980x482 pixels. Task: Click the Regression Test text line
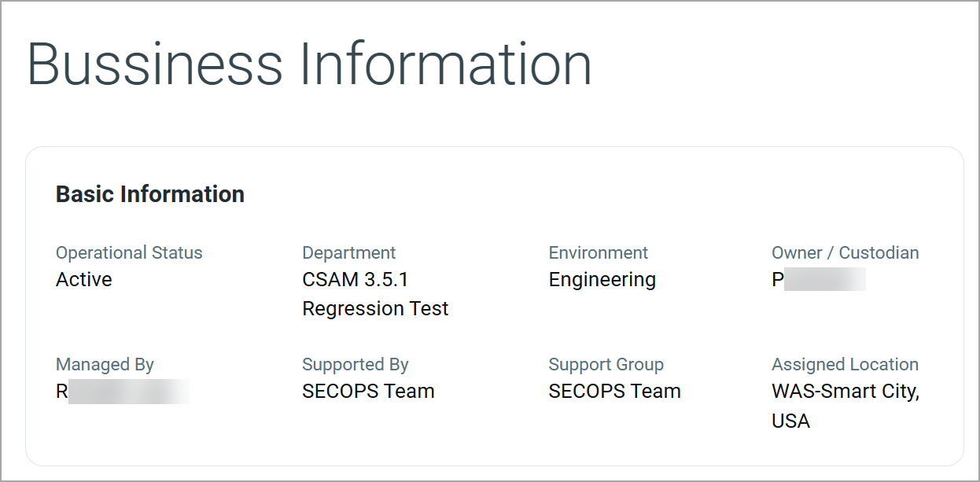click(375, 308)
